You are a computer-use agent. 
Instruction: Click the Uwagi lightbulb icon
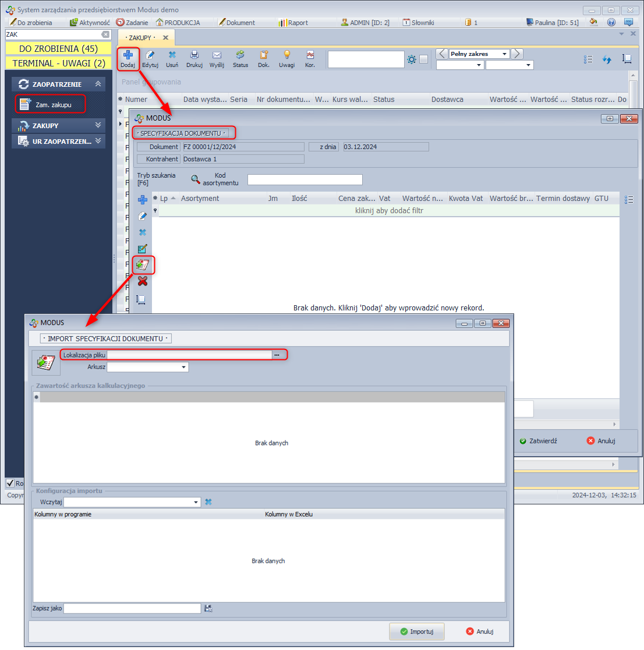click(x=287, y=55)
